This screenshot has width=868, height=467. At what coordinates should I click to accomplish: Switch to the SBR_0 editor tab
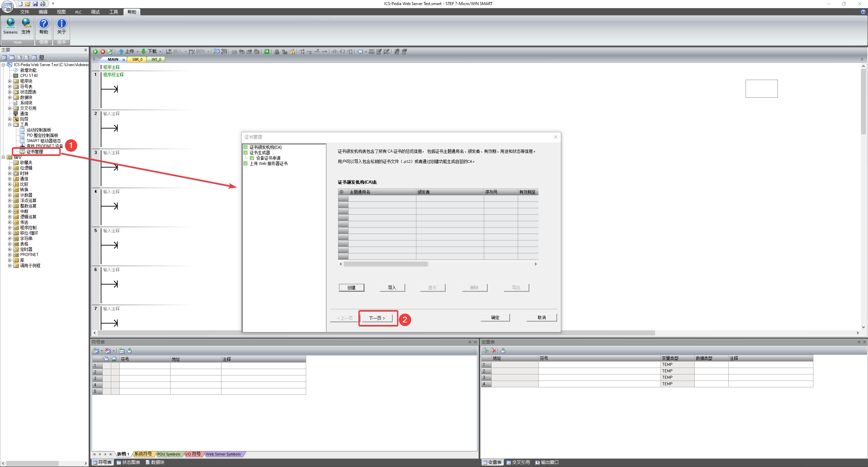pos(137,59)
